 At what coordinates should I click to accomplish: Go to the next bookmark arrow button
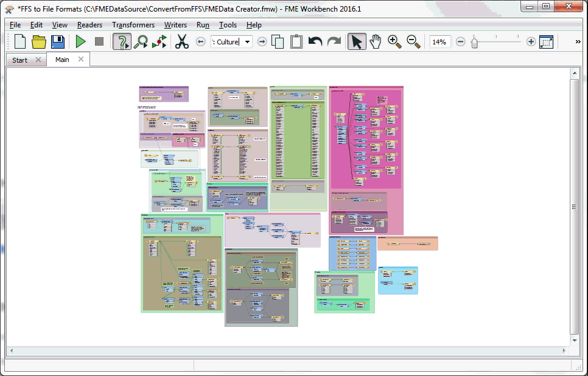[x=262, y=42]
